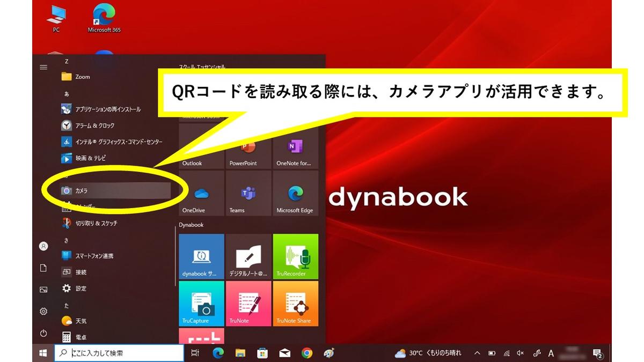The height and width of the screenshot is (362, 644).
Task: Click the muted volume icon
Action: [520, 353]
